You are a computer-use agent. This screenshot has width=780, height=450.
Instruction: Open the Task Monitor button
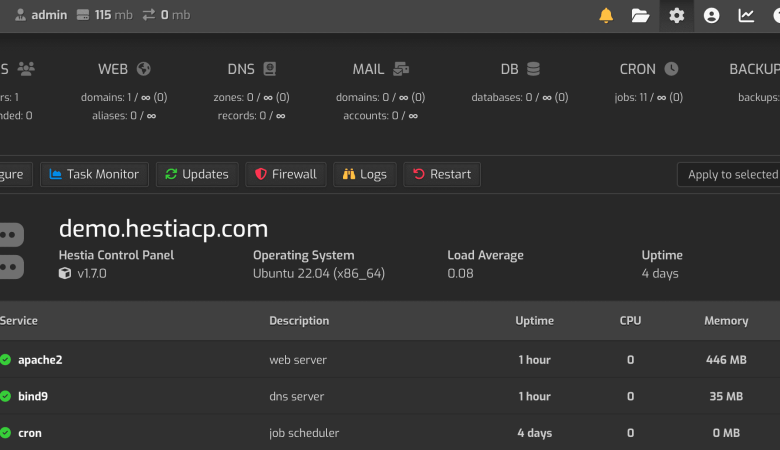(x=95, y=175)
